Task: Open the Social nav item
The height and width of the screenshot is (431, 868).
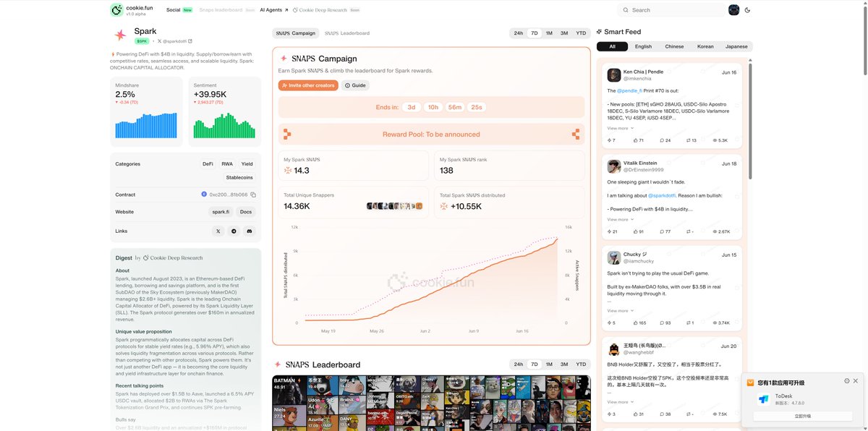Action: pyautogui.click(x=179, y=10)
